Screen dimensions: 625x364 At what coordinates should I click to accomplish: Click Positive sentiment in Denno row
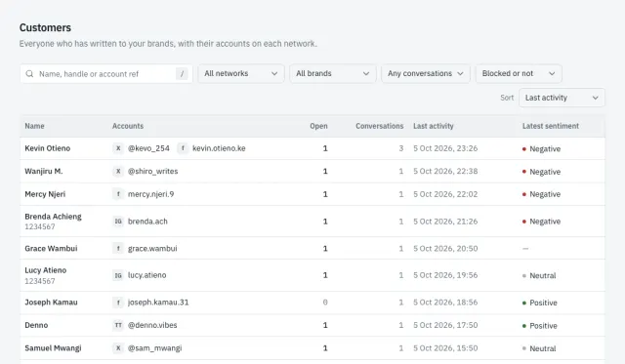(x=540, y=326)
